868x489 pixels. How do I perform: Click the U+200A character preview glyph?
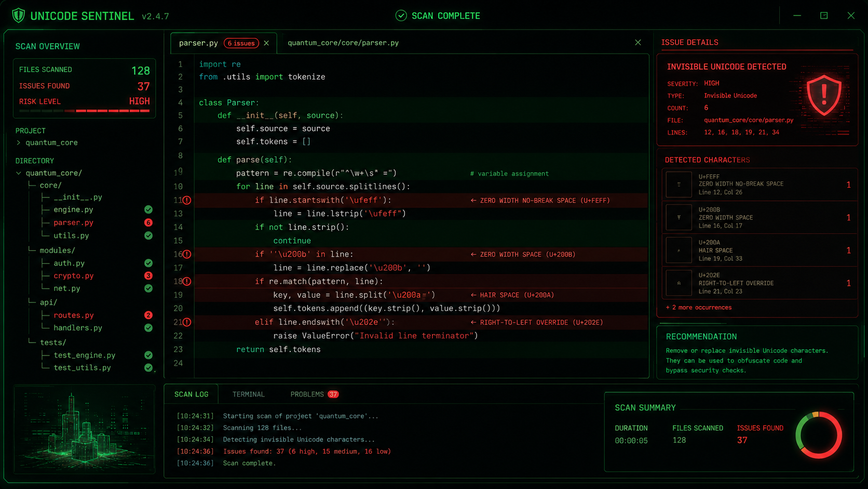(679, 250)
